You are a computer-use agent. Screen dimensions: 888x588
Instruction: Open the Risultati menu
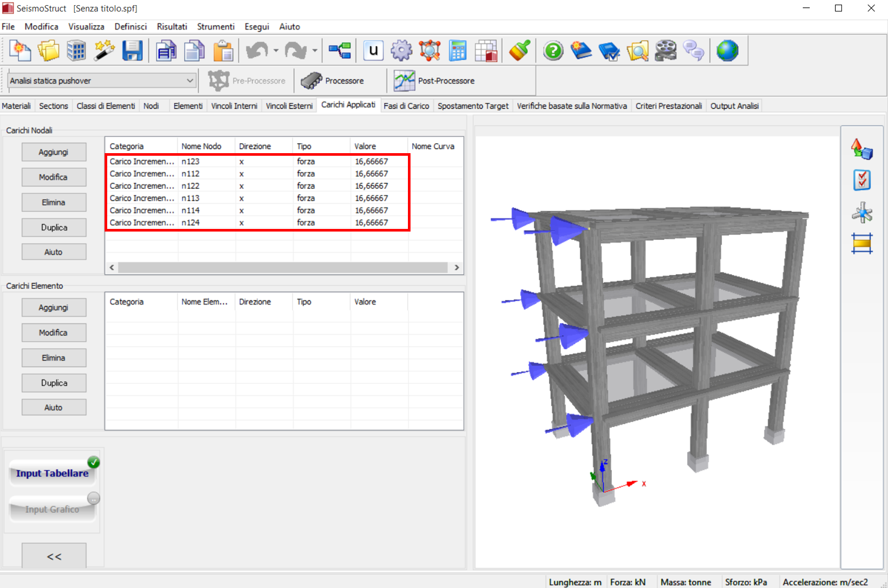pos(172,27)
